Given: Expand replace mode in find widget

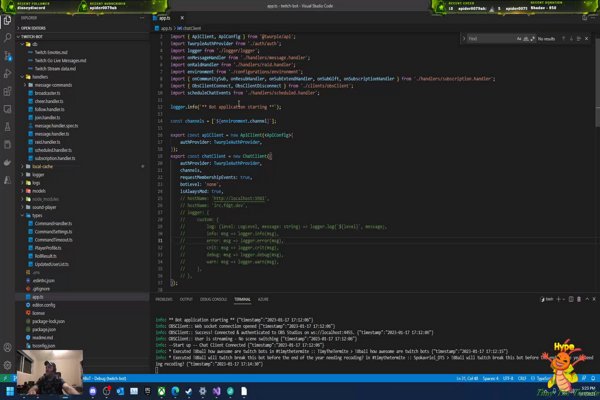Looking at the screenshot, I should pyautogui.click(x=464, y=39).
